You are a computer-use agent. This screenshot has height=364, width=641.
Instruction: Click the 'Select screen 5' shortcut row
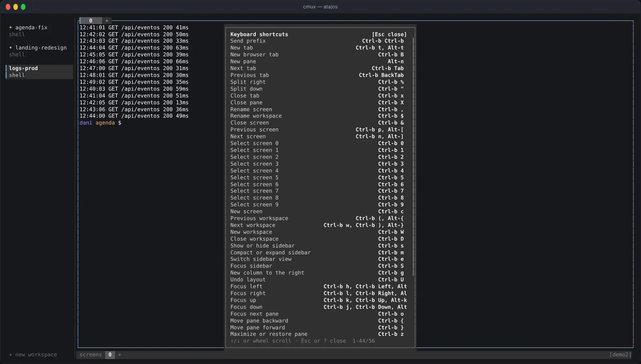tap(317, 177)
